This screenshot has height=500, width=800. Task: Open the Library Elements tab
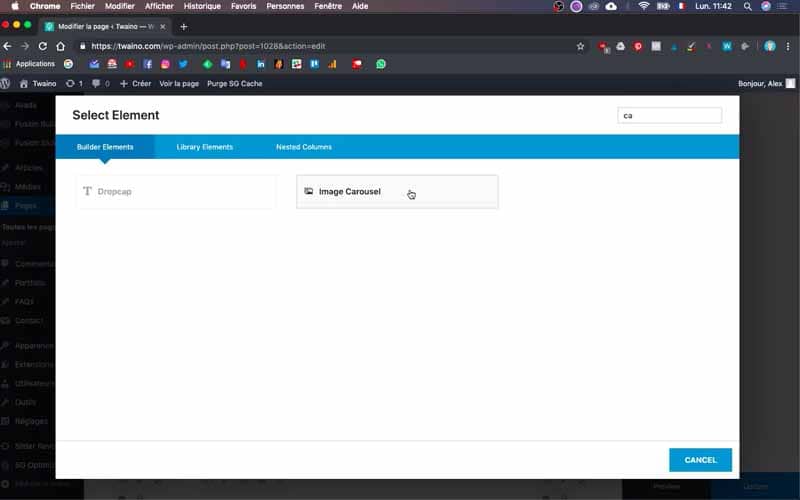[205, 147]
